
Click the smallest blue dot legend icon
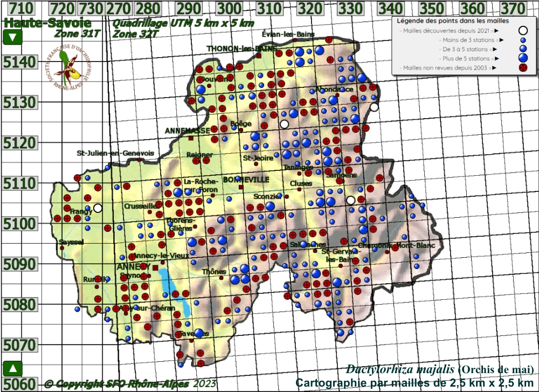pos(522,40)
